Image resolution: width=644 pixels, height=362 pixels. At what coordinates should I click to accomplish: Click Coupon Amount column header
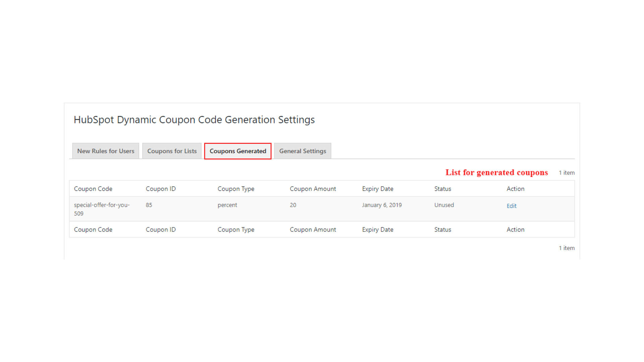pyautogui.click(x=313, y=189)
